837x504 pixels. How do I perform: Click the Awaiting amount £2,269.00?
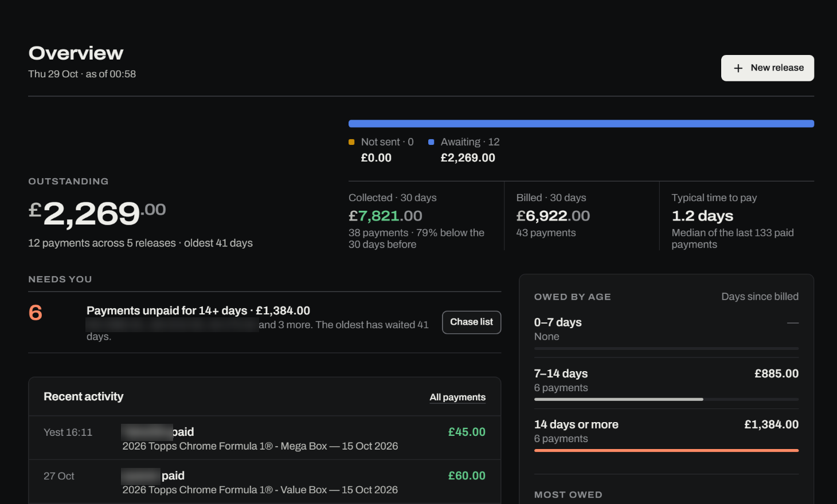(x=468, y=158)
